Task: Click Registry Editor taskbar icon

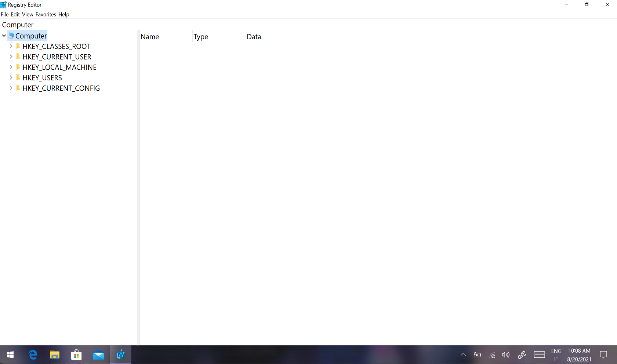Action: pos(120,355)
